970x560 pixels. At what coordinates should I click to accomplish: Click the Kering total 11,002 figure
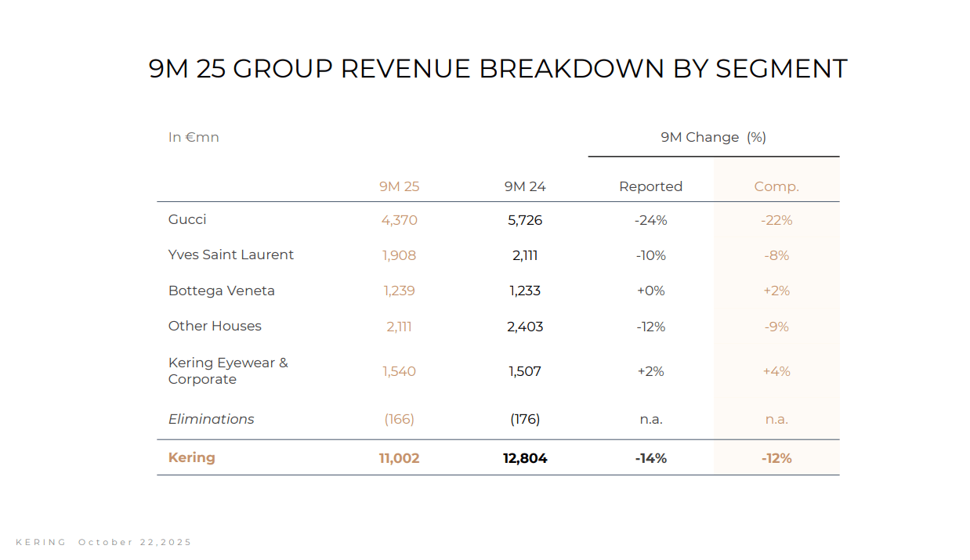pos(400,458)
